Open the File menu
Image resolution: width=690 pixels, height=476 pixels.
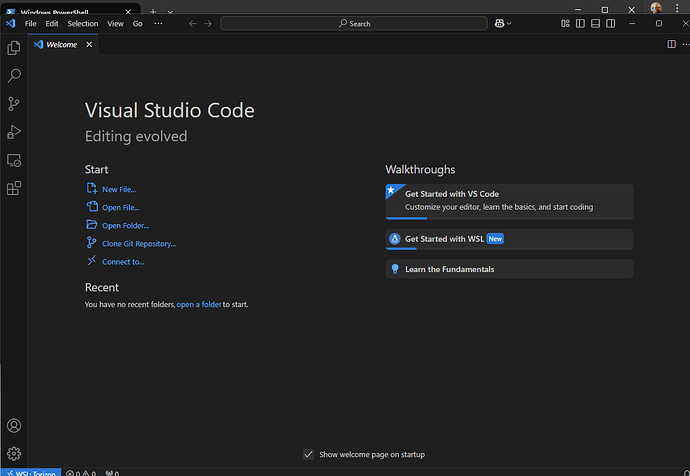30,23
